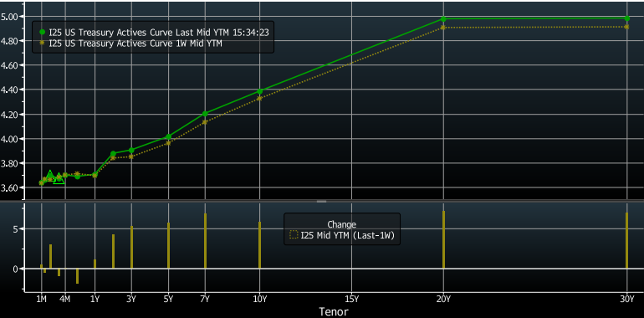Select the I25 US Treasury Actives Curve Last Mid YTM legend text
Viewport: 644px width, 318px height.
[x=159, y=33]
